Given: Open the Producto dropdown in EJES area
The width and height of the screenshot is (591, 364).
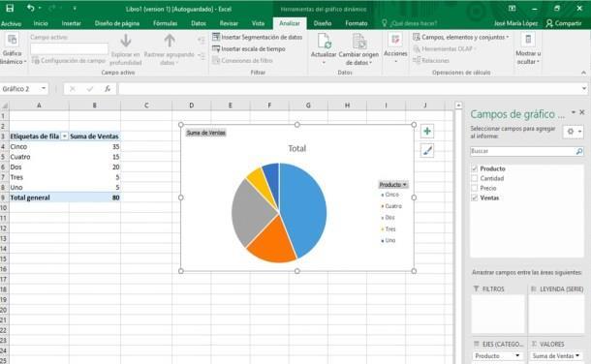Looking at the screenshot, I should click(517, 355).
